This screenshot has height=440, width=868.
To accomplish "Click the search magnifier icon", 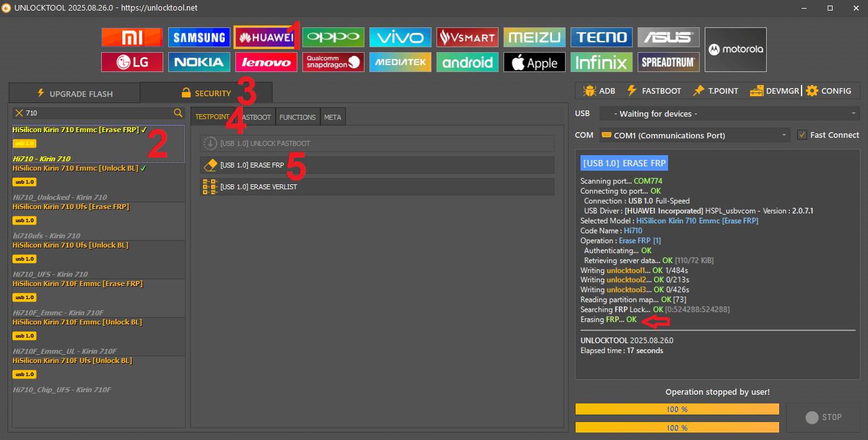I will pyautogui.click(x=178, y=113).
